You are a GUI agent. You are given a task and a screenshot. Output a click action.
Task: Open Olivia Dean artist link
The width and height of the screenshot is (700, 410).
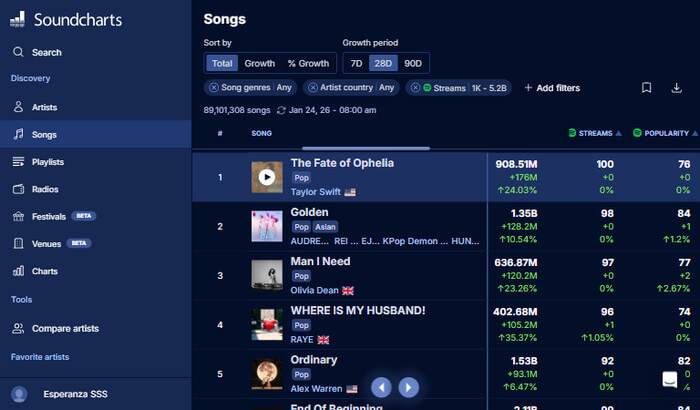315,290
